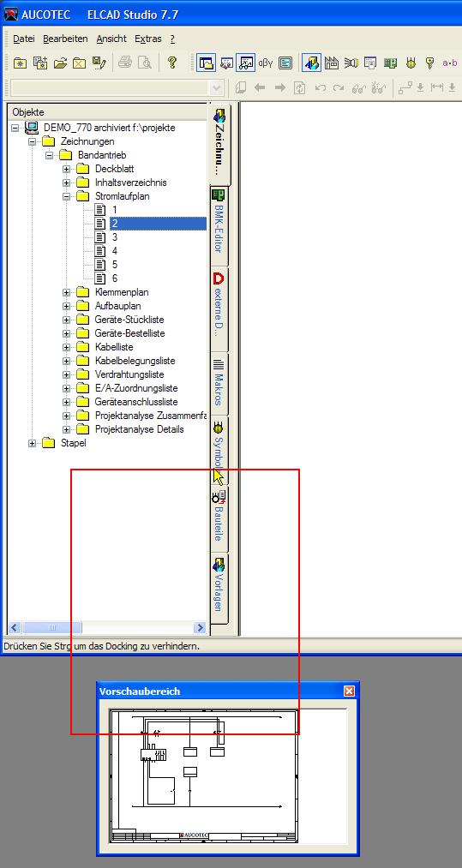
Task: Click the save with pencil icon
Action: 99,63
